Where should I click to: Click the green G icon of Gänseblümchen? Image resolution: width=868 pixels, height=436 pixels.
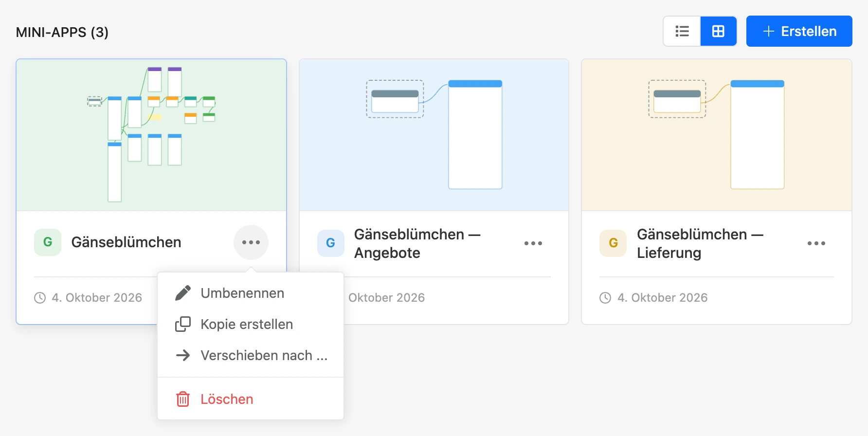48,242
